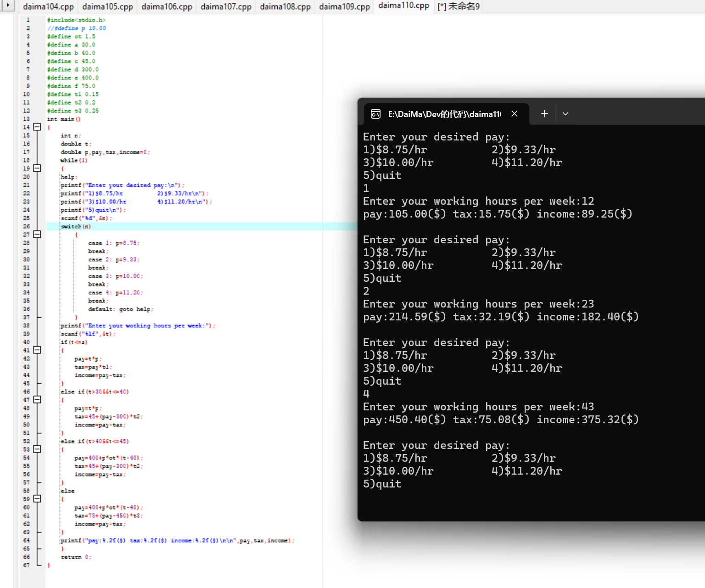Click the tax=75+(pay-450)*t3 line
Screen dimensions: 705x588
(109, 515)
